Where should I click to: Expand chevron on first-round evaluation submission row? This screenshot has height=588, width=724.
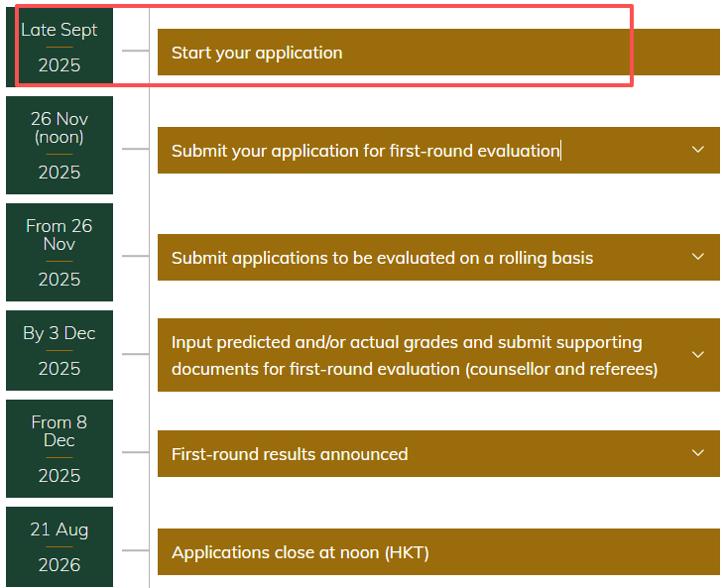pyautogui.click(x=697, y=150)
